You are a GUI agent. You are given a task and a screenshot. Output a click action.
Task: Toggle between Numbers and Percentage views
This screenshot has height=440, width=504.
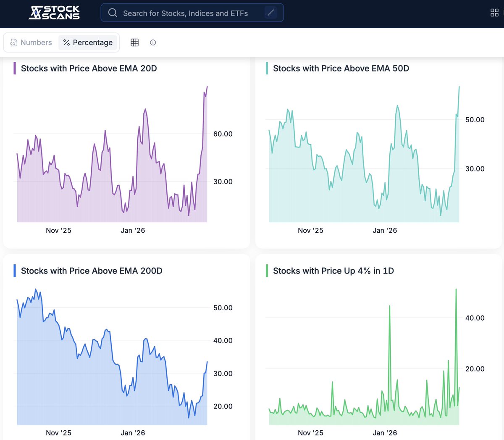point(61,42)
